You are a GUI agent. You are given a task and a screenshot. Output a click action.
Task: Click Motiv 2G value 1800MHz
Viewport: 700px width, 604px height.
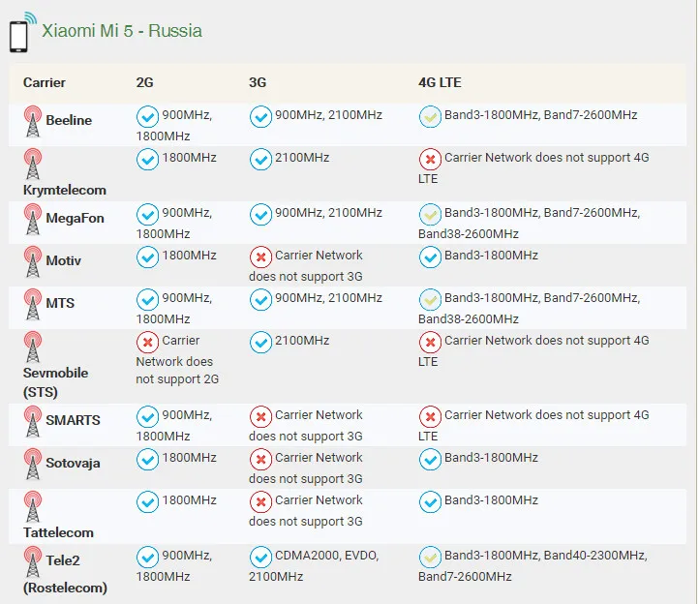[x=190, y=256]
